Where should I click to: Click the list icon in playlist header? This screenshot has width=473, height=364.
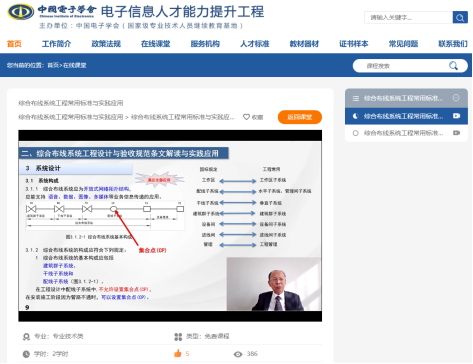point(356,98)
